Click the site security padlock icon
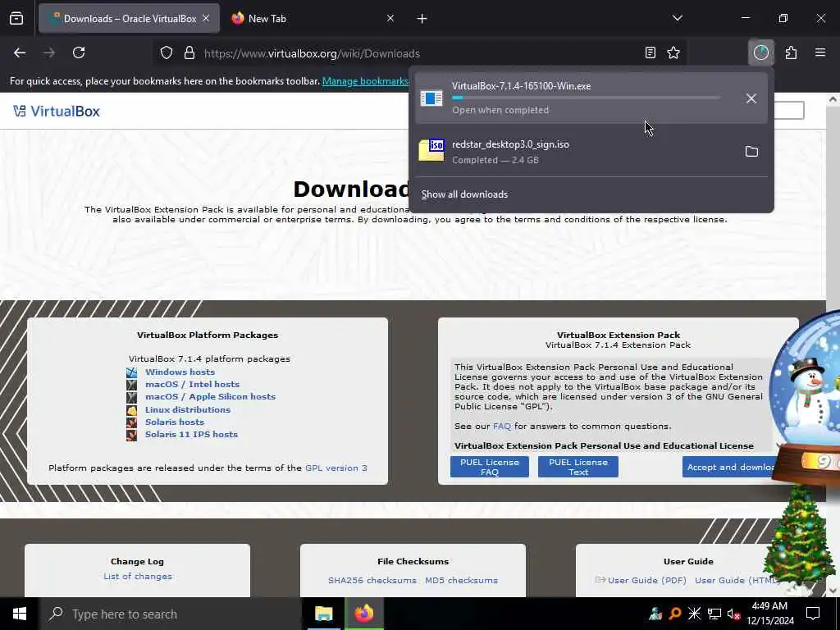Screen dimensions: 840x630 tap(189, 53)
